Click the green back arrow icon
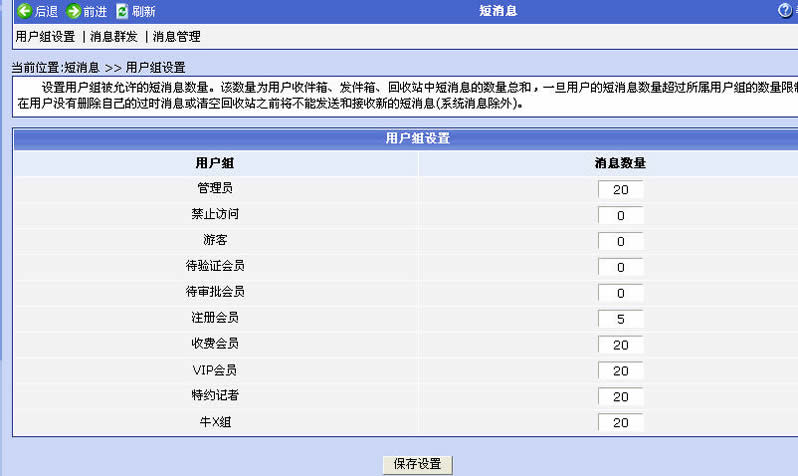 pos(24,11)
